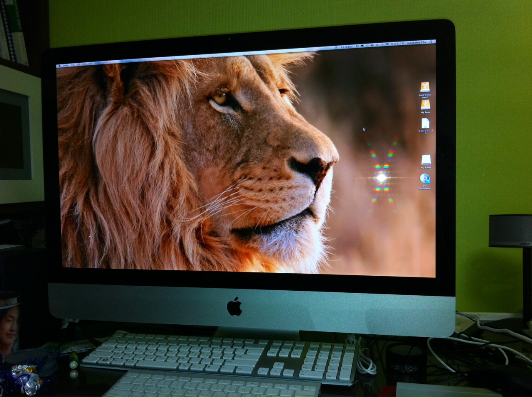Open the Finder menu
The width and height of the screenshot is (532, 397).
[66, 65]
